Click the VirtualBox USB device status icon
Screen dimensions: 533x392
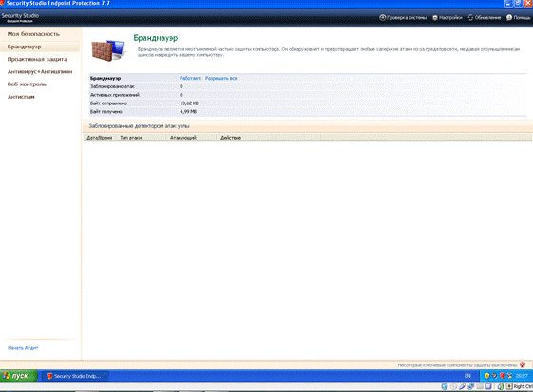pyautogui.click(x=463, y=386)
